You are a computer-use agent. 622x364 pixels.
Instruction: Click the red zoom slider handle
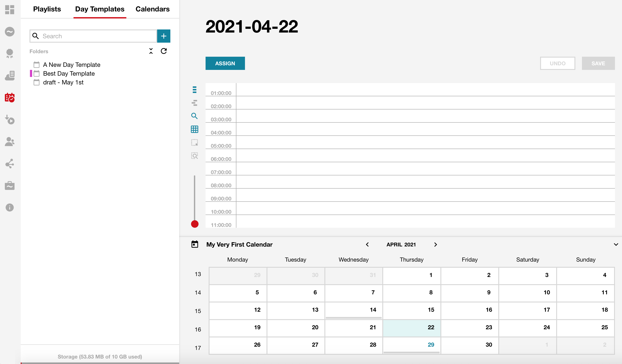(195, 224)
